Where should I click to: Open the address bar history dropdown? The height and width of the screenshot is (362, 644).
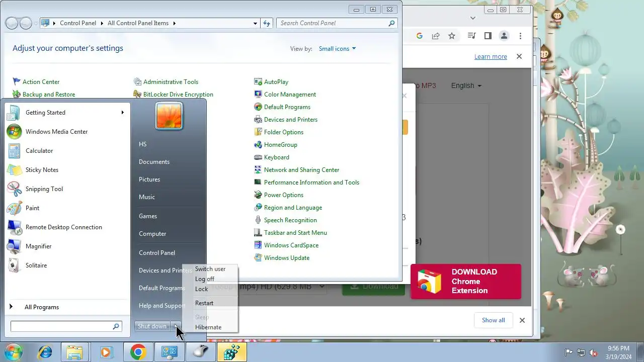(256, 23)
